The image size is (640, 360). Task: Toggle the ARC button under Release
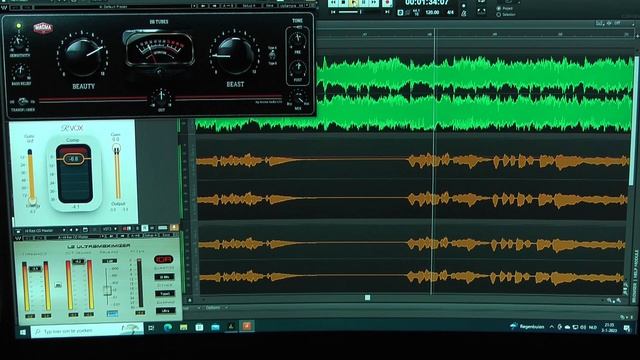tap(111, 313)
